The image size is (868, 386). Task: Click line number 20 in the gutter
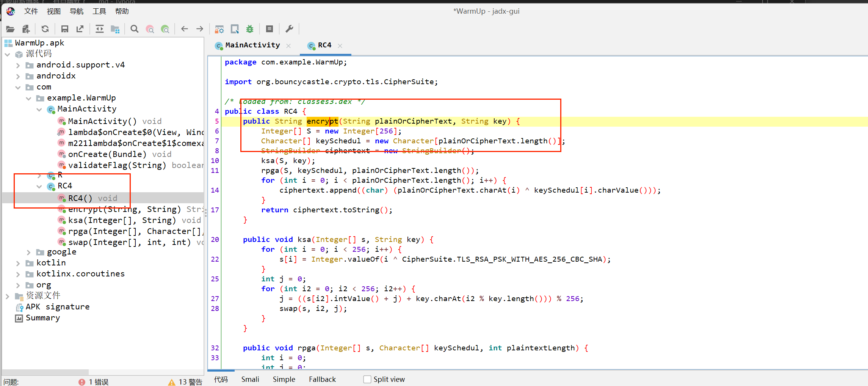coord(215,240)
